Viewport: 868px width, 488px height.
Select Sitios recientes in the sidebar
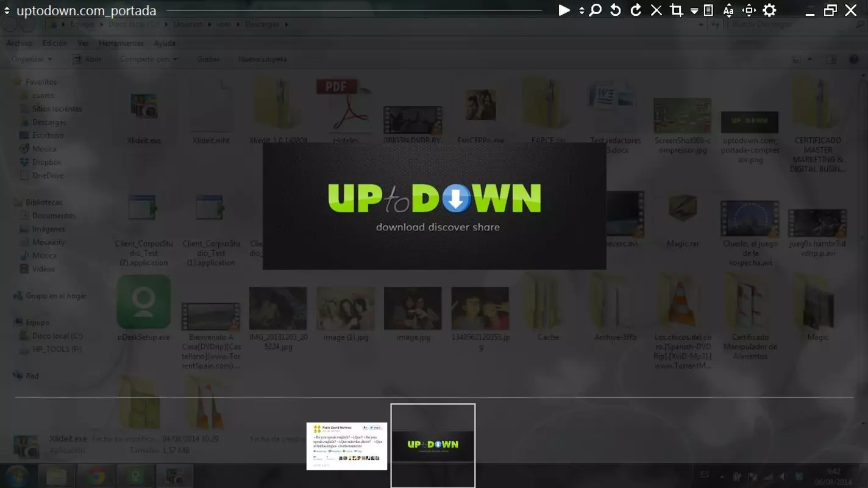point(57,109)
